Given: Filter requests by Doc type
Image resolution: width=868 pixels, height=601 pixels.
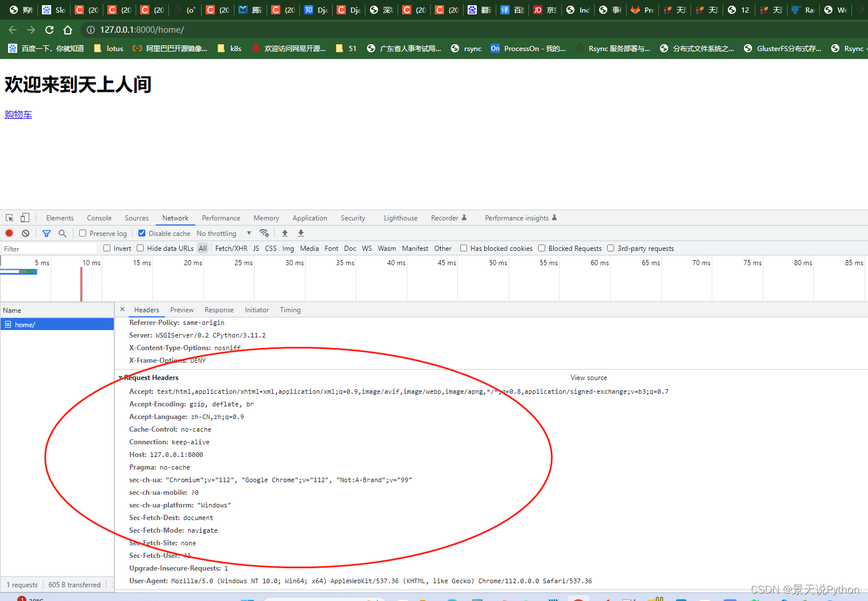Looking at the screenshot, I should pyautogui.click(x=350, y=249).
